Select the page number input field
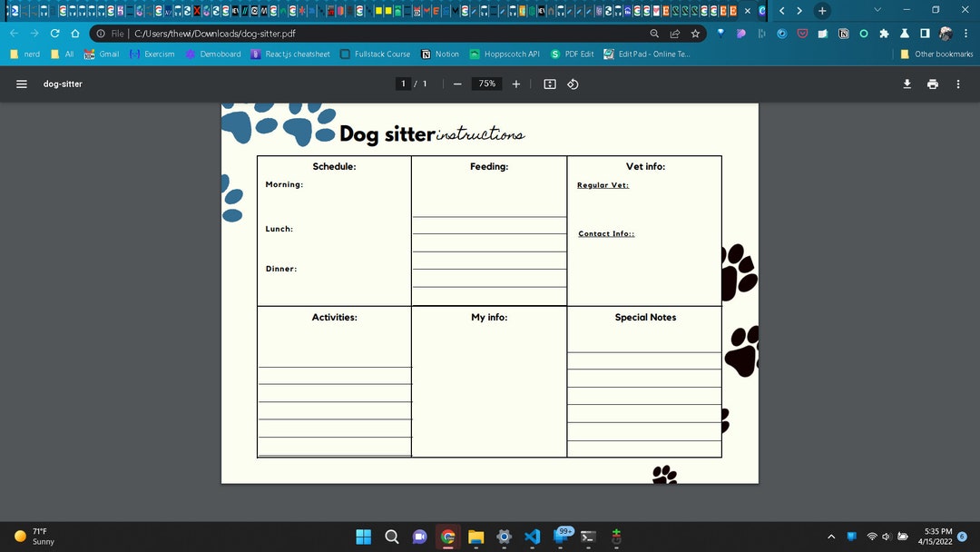The width and height of the screenshot is (980, 552). (403, 84)
